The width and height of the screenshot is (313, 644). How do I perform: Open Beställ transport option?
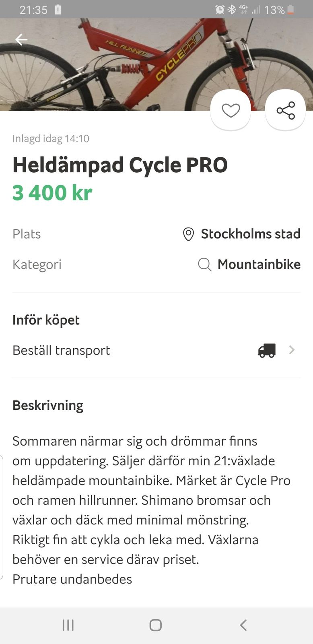[x=61, y=350]
